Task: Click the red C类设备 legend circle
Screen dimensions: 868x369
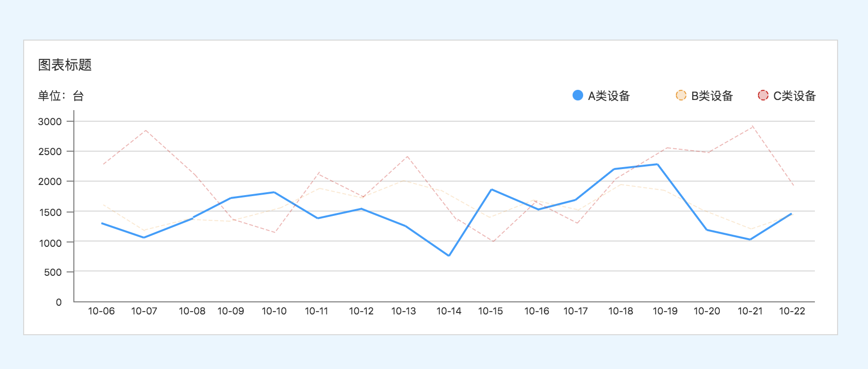Action: point(763,95)
